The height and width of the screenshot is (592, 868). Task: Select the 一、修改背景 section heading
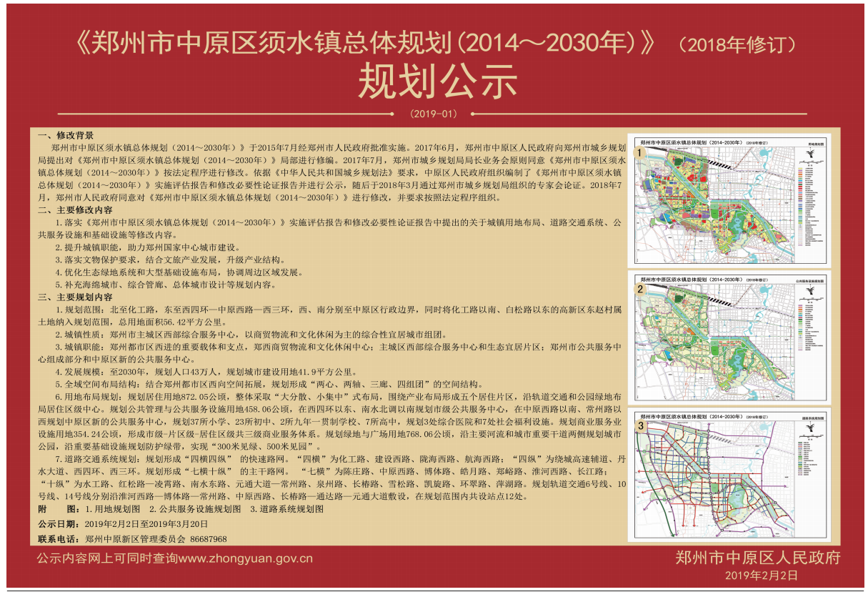pyautogui.click(x=66, y=136)
